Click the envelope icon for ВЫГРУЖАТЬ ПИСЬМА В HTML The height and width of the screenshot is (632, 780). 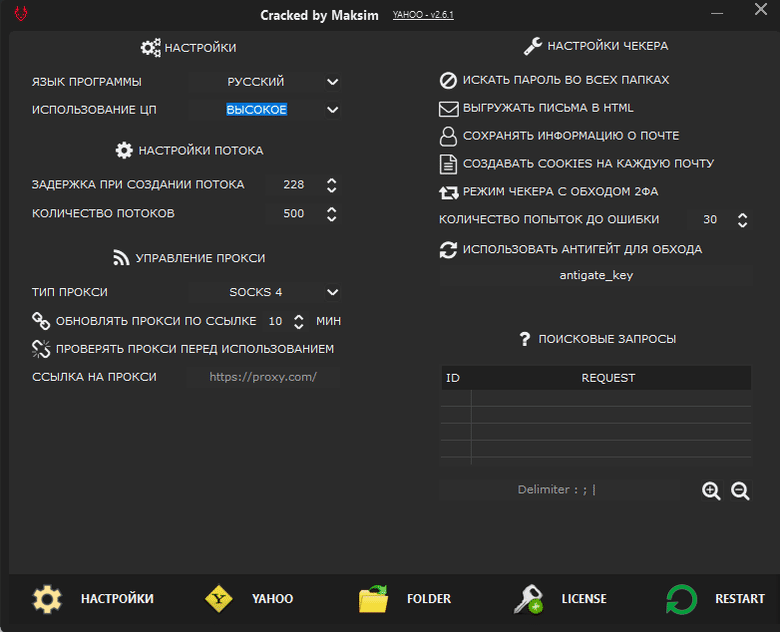pos(448,108)
